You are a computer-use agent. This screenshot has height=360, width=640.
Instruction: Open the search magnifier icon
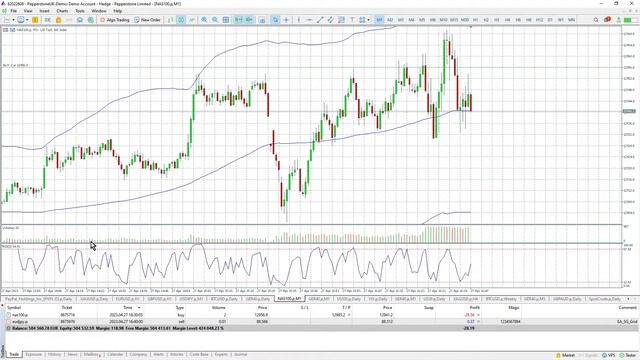click(x=596, y=20)
